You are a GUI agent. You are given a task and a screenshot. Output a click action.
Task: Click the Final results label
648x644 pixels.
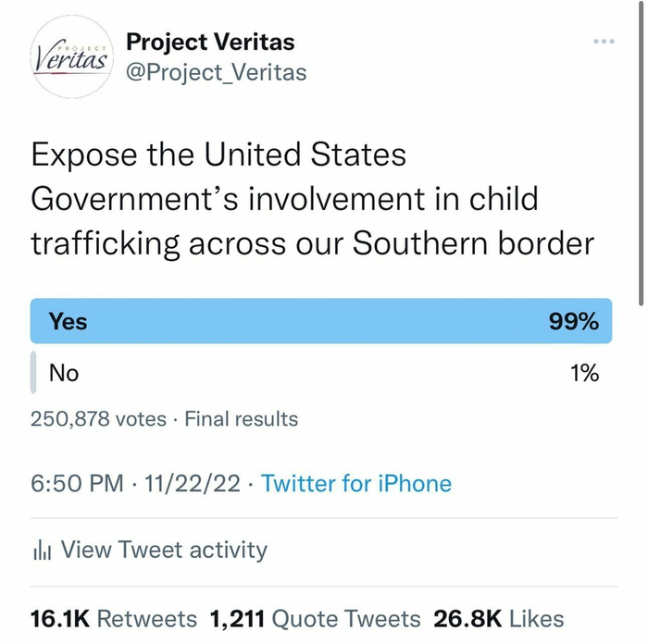[x=242, y=419]
